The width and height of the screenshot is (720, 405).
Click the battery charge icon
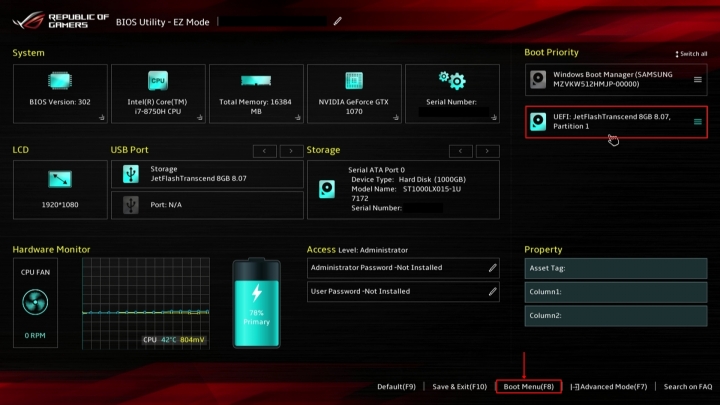click(256, 303)
